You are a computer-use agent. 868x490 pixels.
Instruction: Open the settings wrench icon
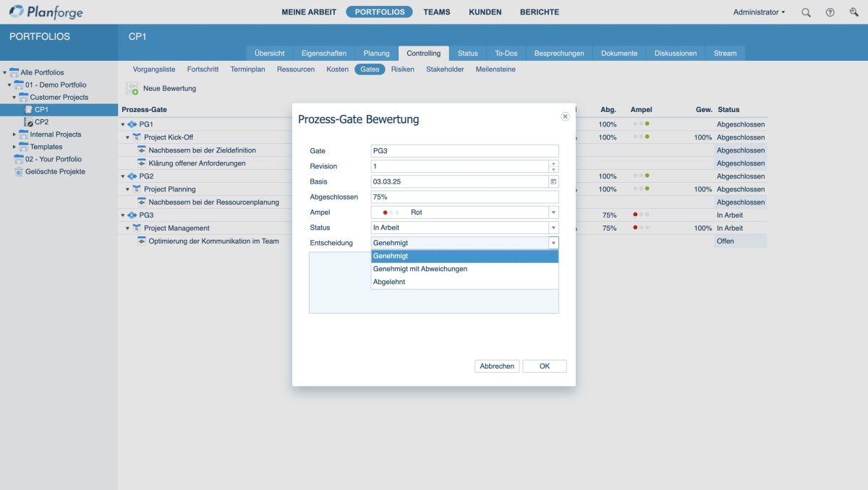(854, 12)
